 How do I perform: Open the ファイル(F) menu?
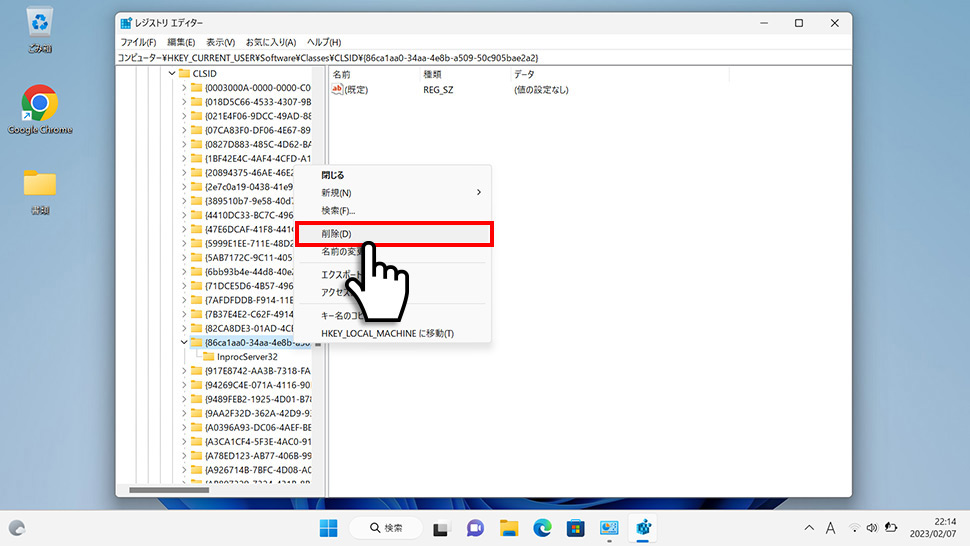(x=138, y=42)
